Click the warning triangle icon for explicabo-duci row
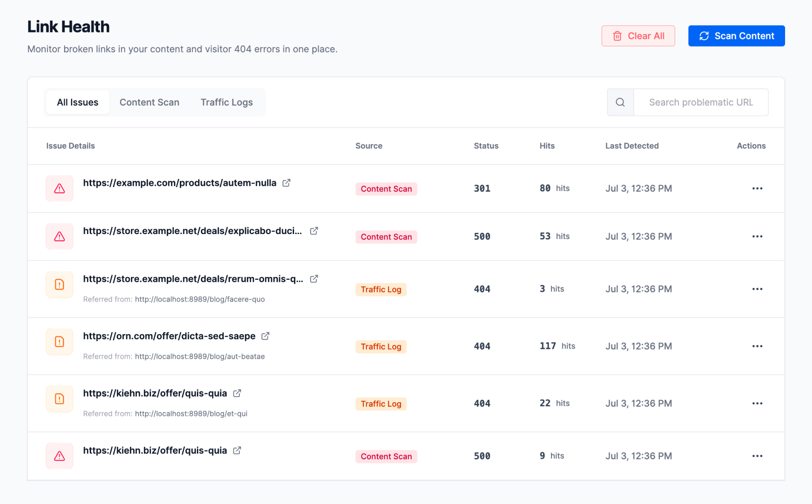This screenshot has height=504, width=812. click(x=59, y=236)
